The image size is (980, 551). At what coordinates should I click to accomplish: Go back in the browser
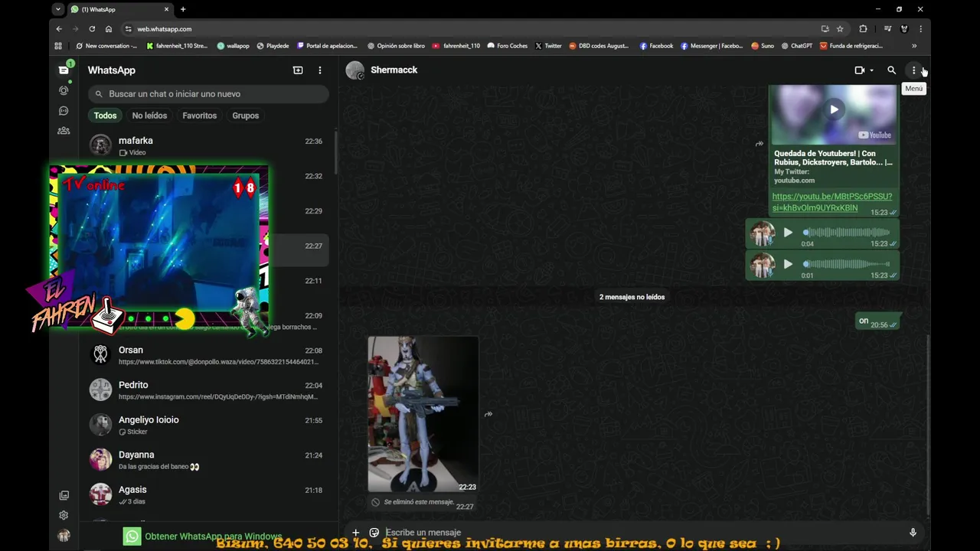click(59, 29)
